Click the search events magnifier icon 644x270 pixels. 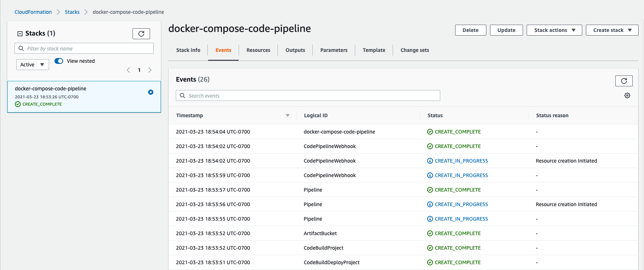tap(182, 95)
